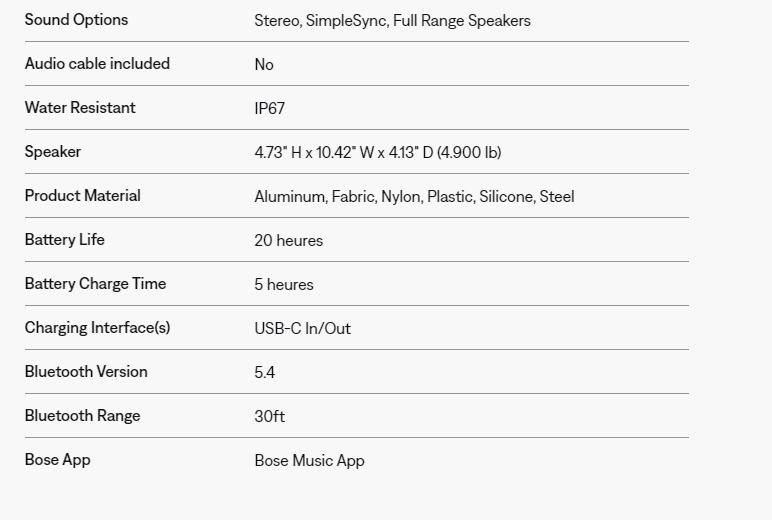Click the 5.4 Bluetooth version value

click(x=264, y=373)
